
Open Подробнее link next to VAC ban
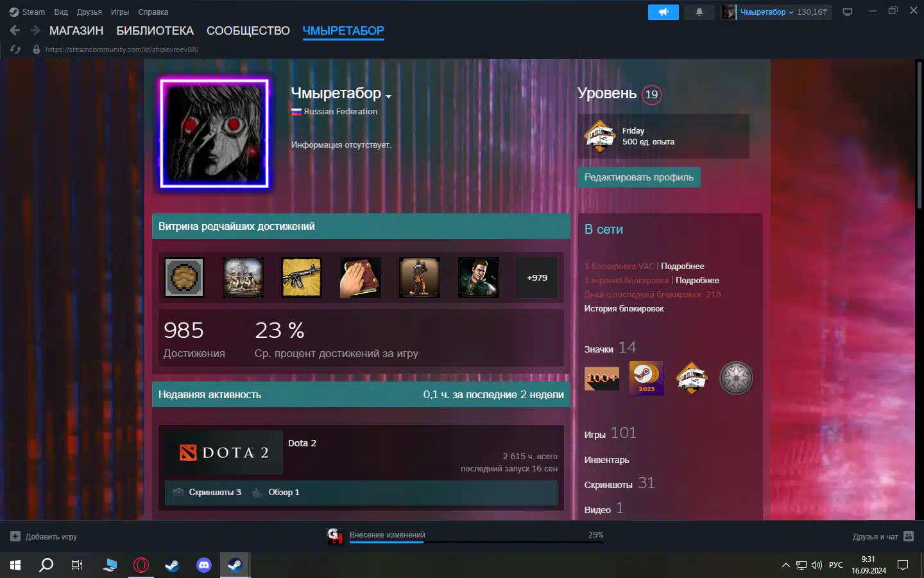(x=683, y=266)
